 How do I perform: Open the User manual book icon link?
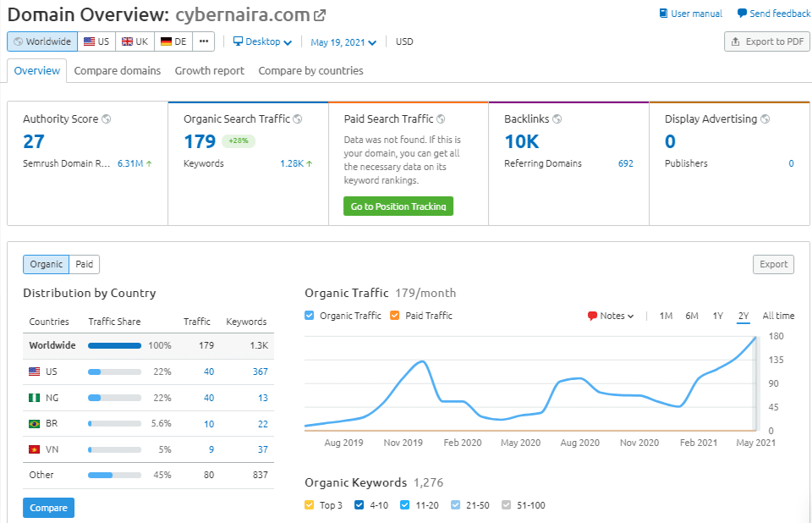click(x=663, y=14)
